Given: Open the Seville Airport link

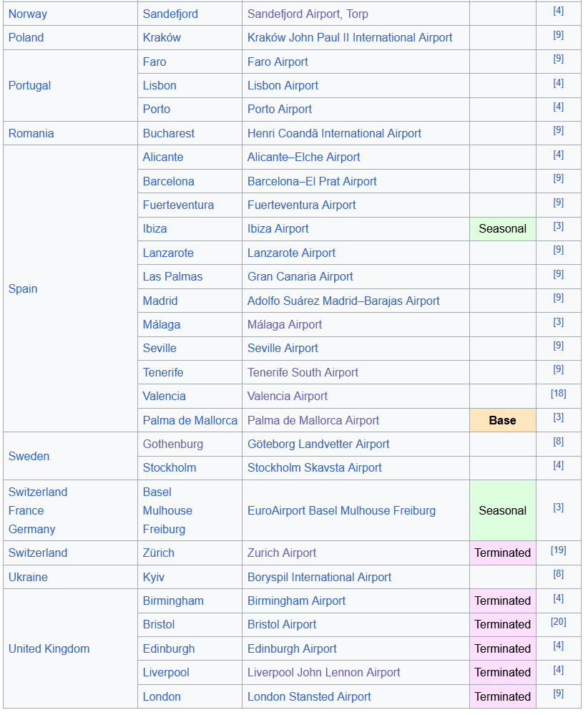Looking at the screenshot, I should click(x=283, y=348).
